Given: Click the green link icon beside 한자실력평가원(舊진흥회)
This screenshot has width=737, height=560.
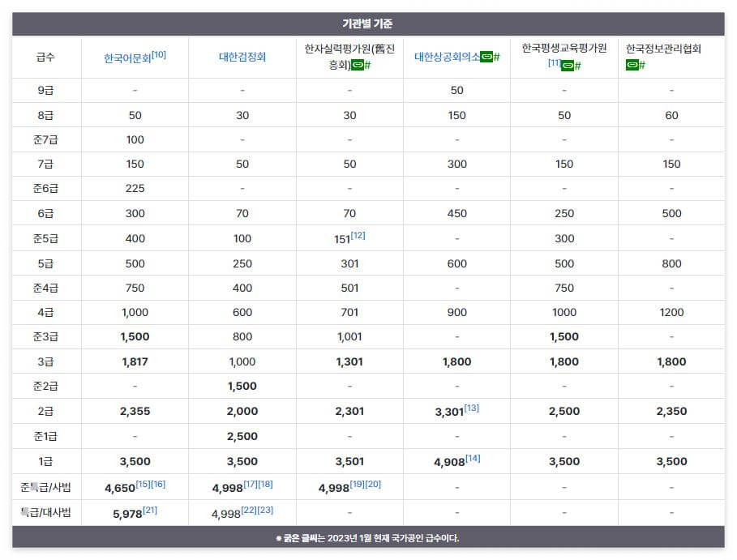Looking at the screenshot, I should point(358,65).
